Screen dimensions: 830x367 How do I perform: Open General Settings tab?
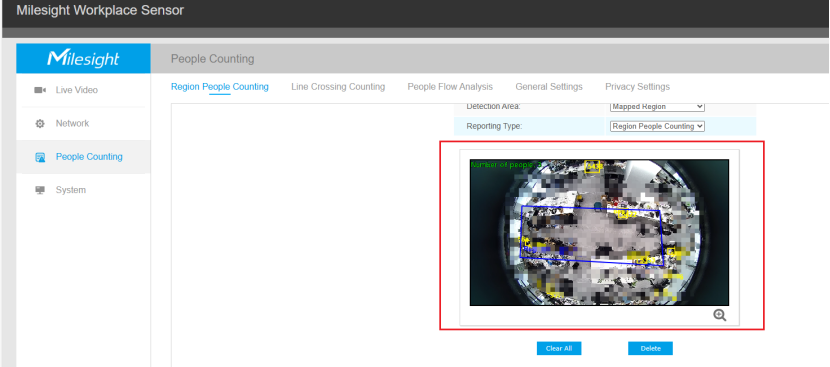coord(549,87)
